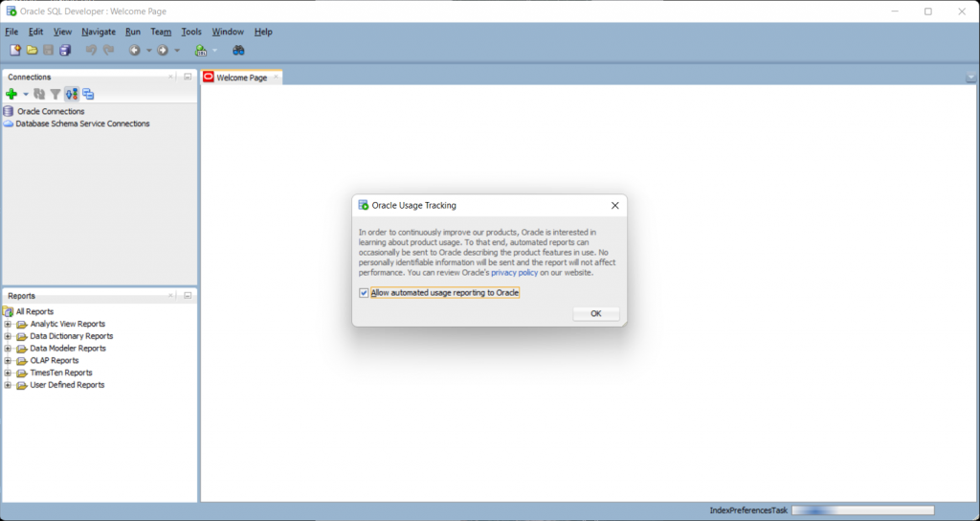This screenshot has height=521, width=980.
Task: Close the Connections panel with its X
Action: [171, 77]
